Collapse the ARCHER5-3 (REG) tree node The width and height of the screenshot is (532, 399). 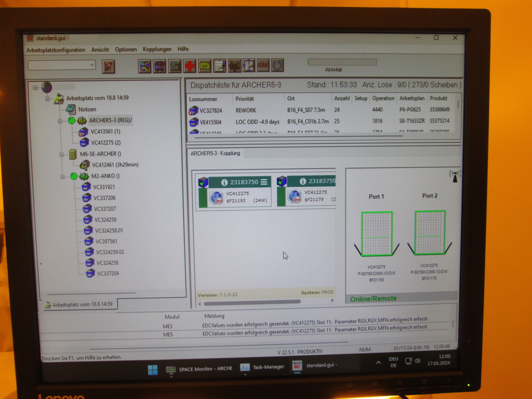click(x=60, y=121)
